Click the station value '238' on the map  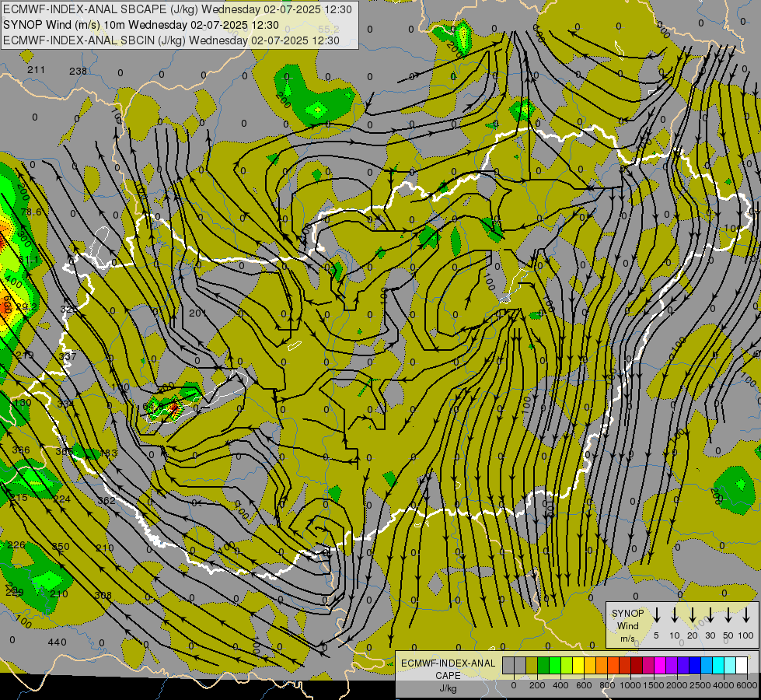click(79, 72)
